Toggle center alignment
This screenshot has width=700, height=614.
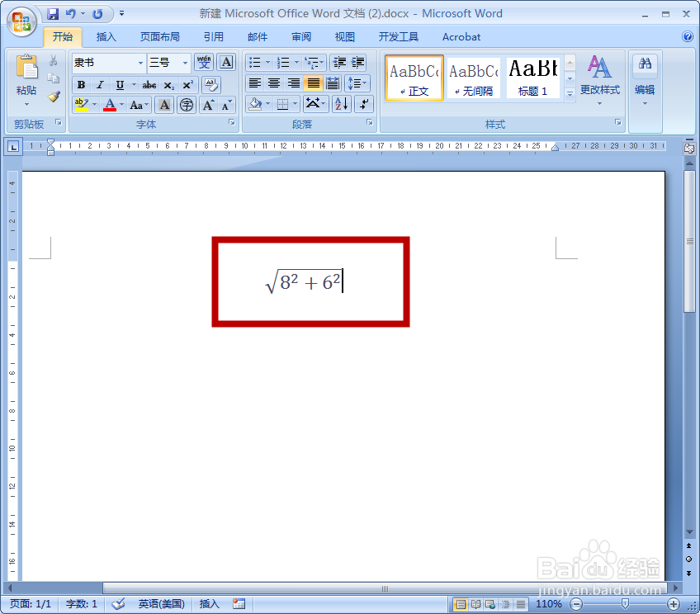pos(277,83)
